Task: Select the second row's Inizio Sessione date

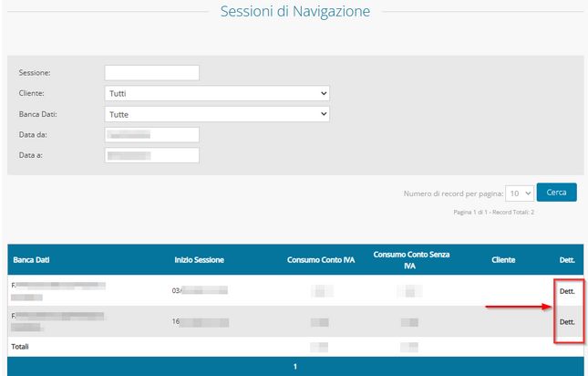Action: [x=199, y=322]
